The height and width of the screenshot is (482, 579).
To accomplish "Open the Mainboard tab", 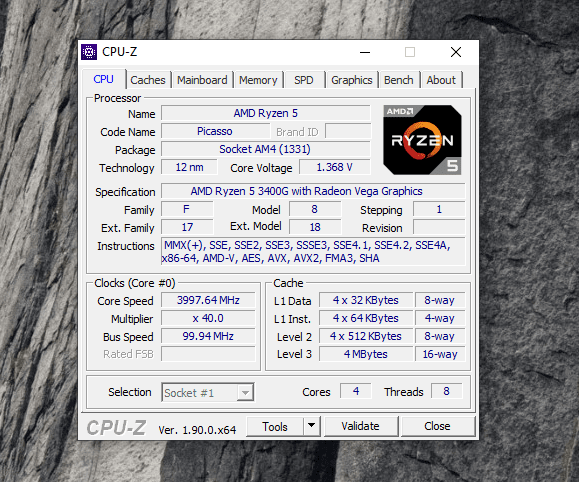I will (x=202, y=80).
